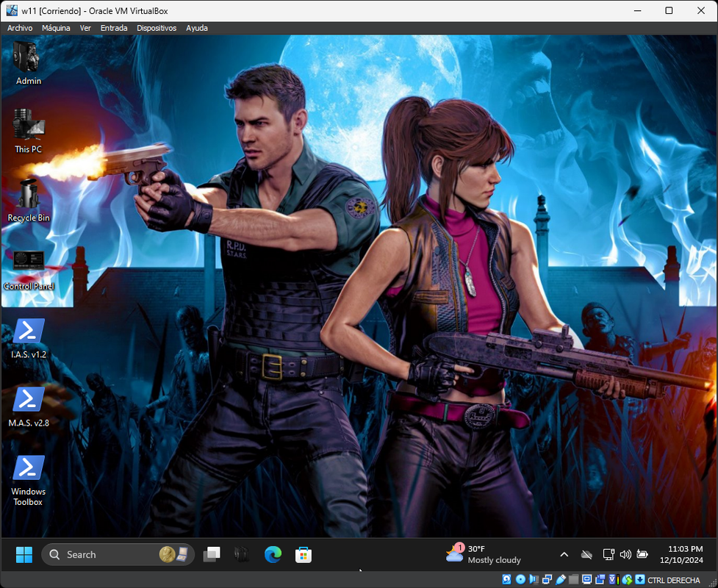Open the Máquina menu
Screen dimensions: 718x588
coord(56,28)
